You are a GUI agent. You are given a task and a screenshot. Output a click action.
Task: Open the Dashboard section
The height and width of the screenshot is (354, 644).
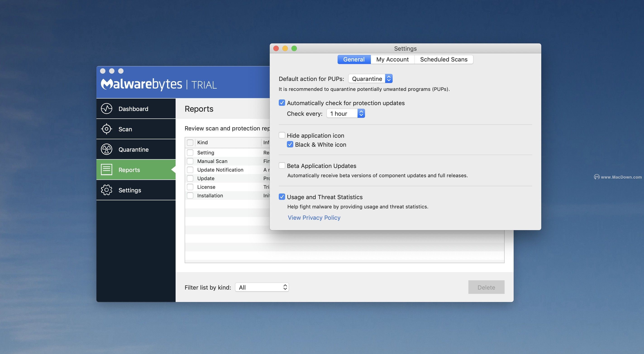[x=136, y=109]
